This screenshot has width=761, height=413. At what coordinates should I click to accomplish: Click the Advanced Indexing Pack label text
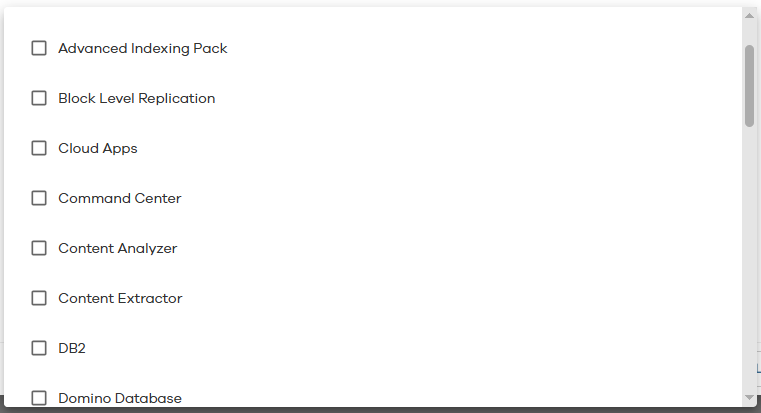pos(143,48)
